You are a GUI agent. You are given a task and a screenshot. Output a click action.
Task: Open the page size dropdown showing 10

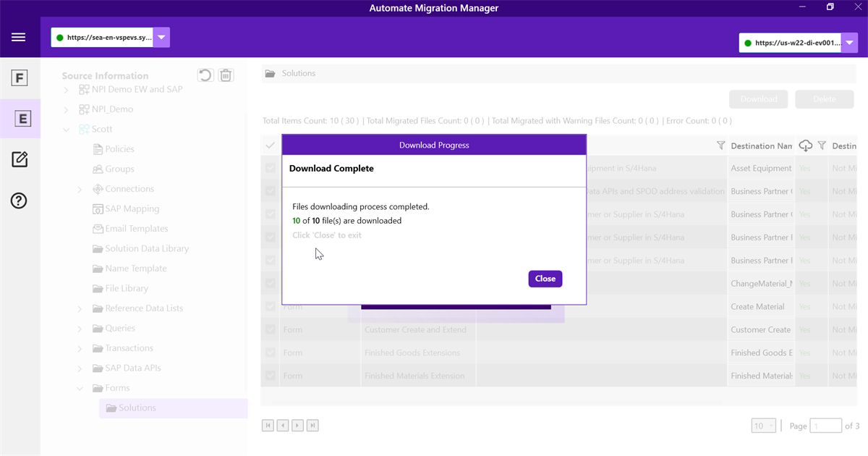(x=764, y=426)
